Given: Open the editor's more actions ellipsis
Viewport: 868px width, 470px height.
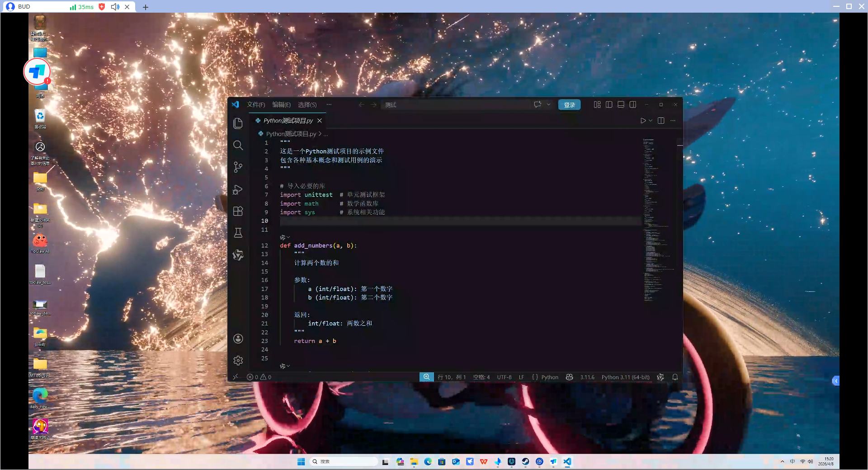Looking at the screenshot, I should (673, 121).
